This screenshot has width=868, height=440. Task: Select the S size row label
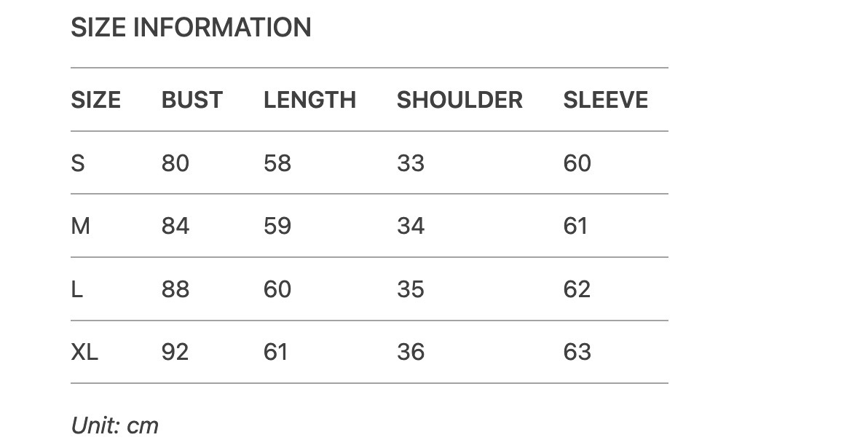(x=78, y=163)
